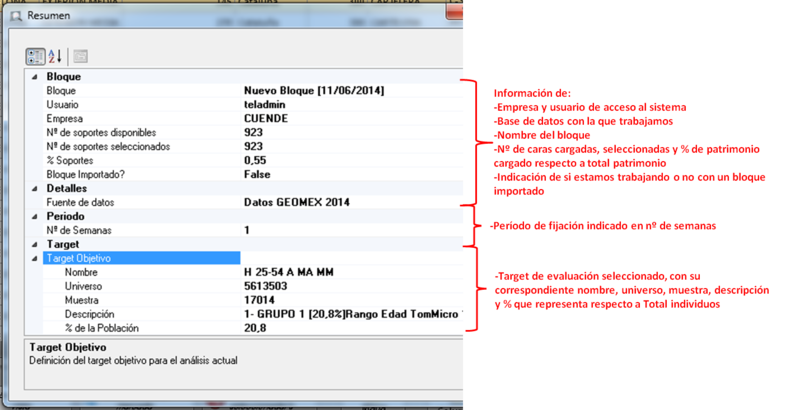Collapse the Detalles category
800x410 pixels.
point(33,188)
